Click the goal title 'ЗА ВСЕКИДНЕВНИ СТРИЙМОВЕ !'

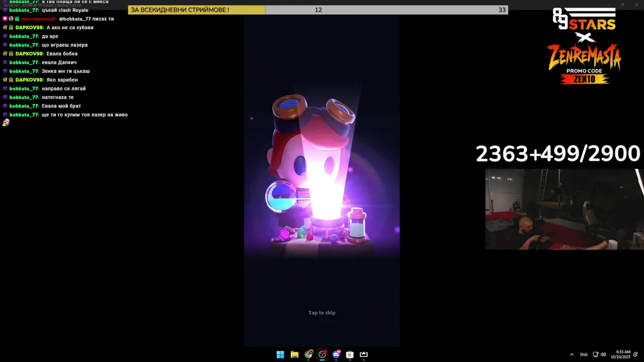coord(180,10)
